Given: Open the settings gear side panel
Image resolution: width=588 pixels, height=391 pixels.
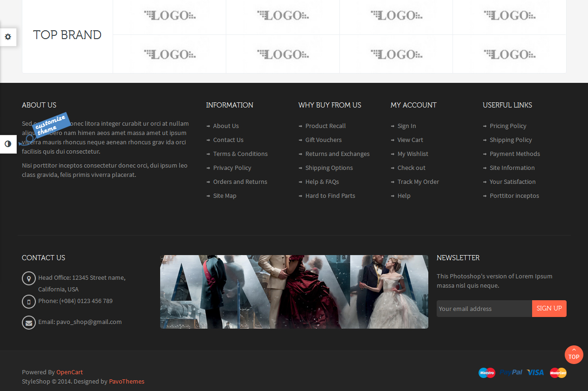Looking at the screenshot, I should pyautogui.click(x=8, y=37).
